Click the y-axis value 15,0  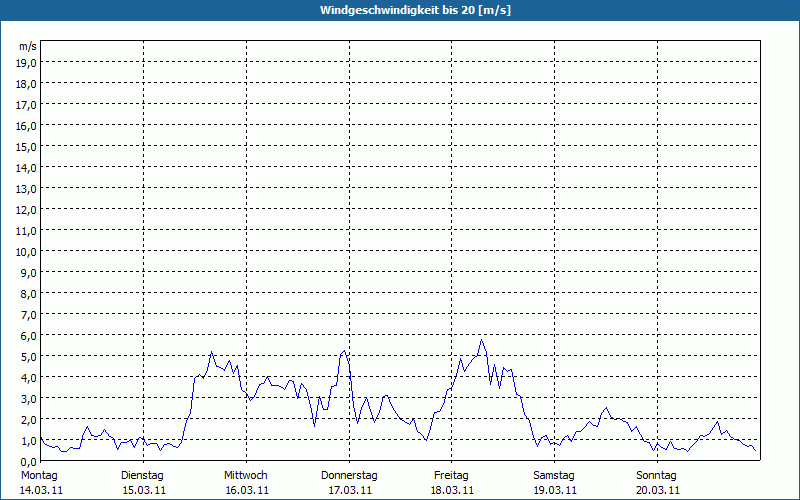coord(26,147)
